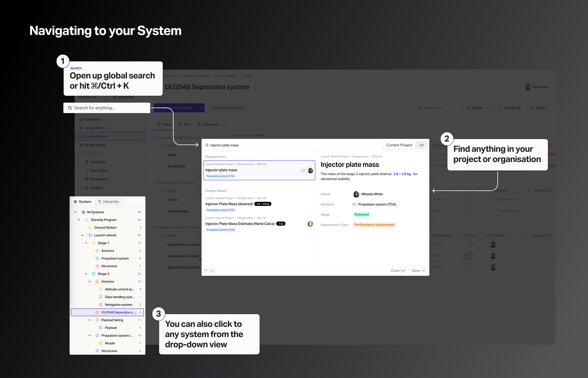Collapse the Stage 1 tree node
The width and height of the screenshot is (588, 378).
pyautogui.click(x=86, y=243)
